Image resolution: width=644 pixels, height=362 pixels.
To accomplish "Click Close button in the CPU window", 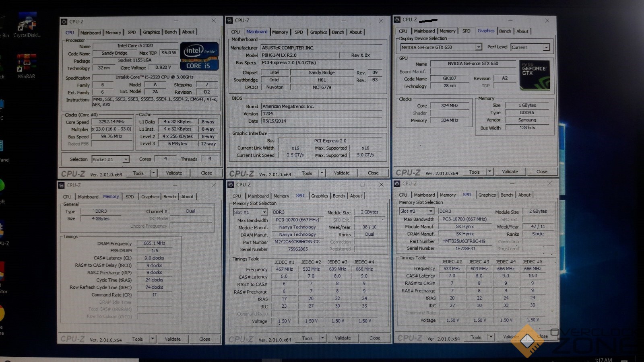I will coord(206,173).
